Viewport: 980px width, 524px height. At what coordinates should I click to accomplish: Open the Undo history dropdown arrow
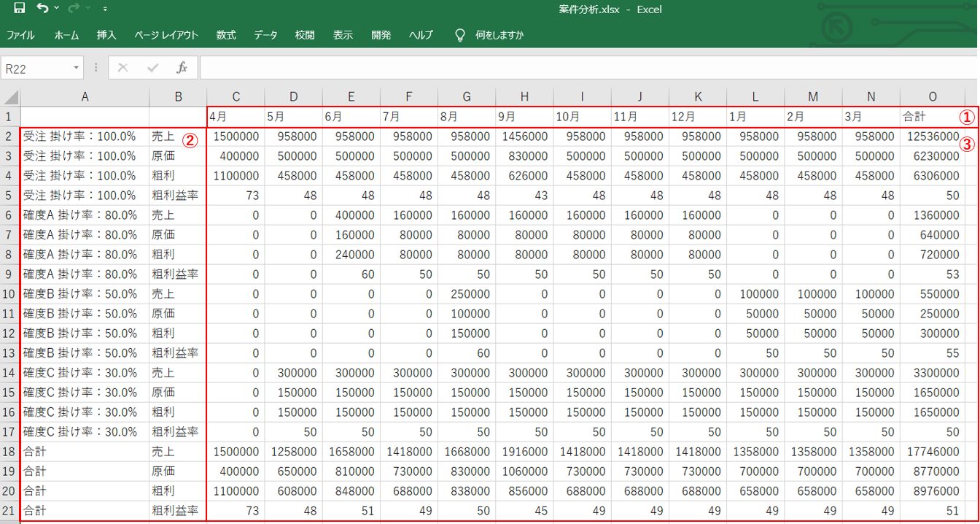click(x=57, y=9)
